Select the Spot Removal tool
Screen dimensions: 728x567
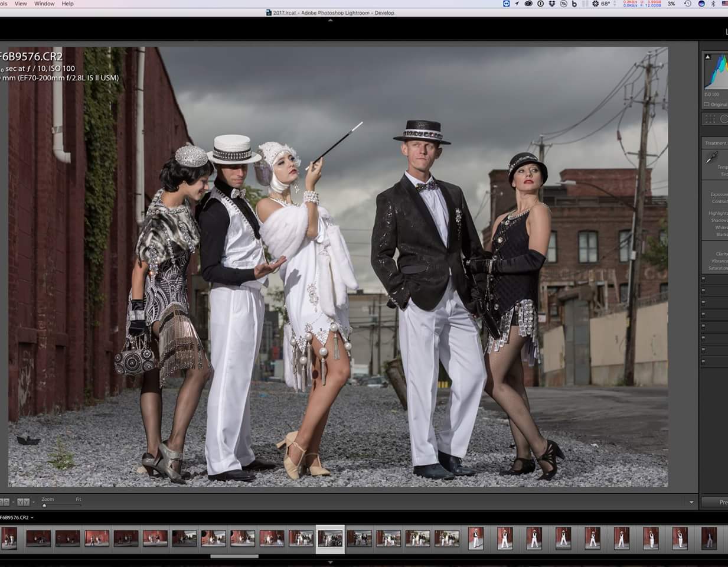pyautogui.click(x=724, y=119)
